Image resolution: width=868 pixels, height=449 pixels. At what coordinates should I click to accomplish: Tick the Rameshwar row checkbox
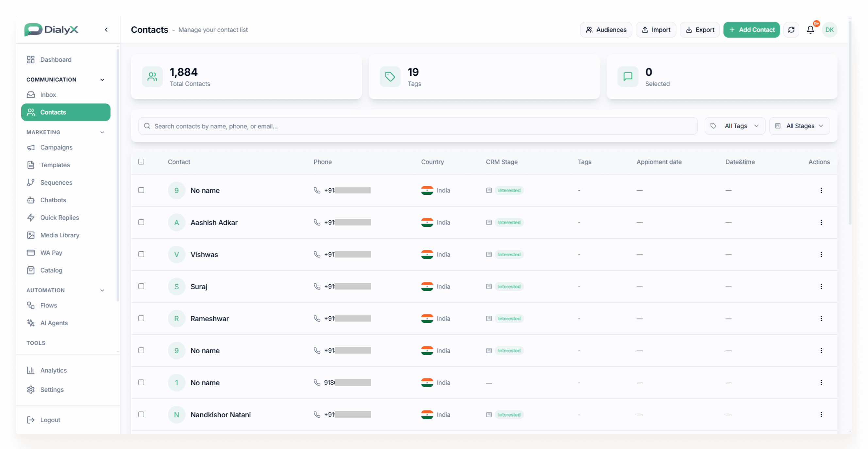pos(141,318)
